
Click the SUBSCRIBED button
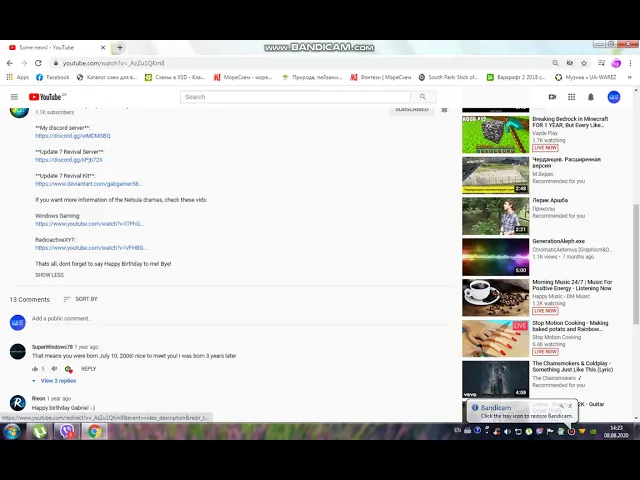tap(412, 109)
